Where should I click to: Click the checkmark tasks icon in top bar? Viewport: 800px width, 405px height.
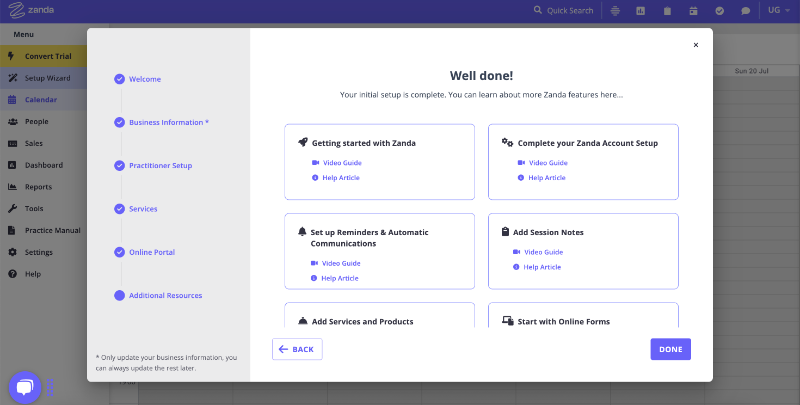click(719, 11)
